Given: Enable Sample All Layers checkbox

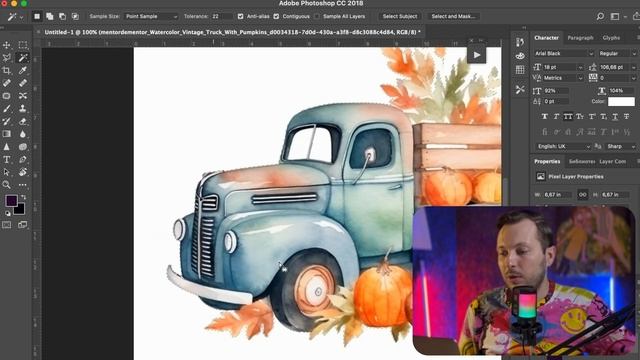Looking at the screenshot, I should [317, 16].
